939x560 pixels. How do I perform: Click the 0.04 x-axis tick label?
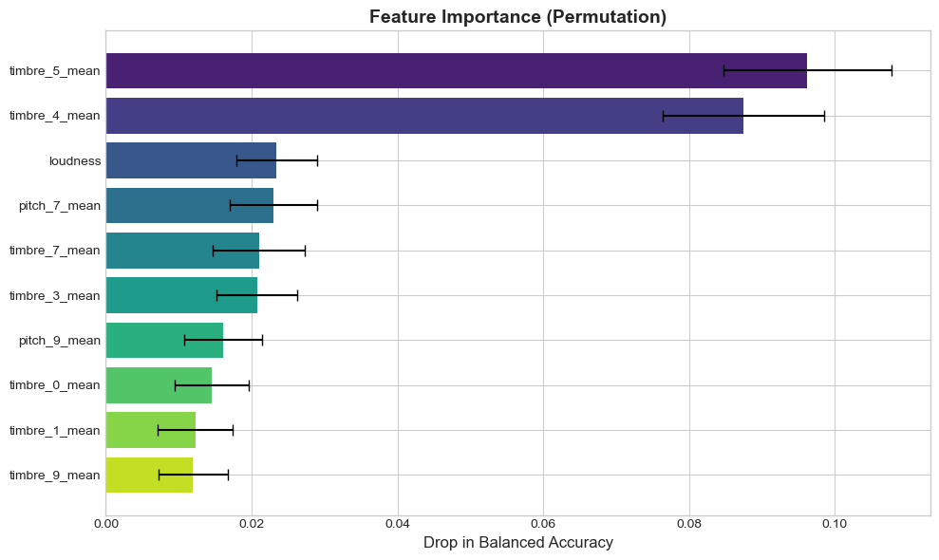[x=398, y=524]
